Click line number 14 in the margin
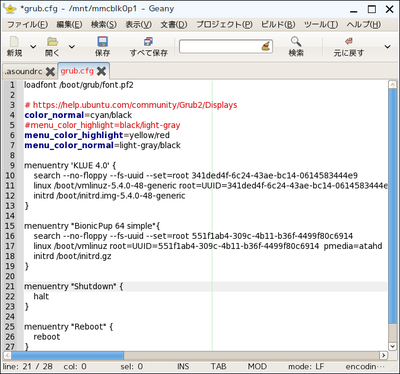 point(10,216)
